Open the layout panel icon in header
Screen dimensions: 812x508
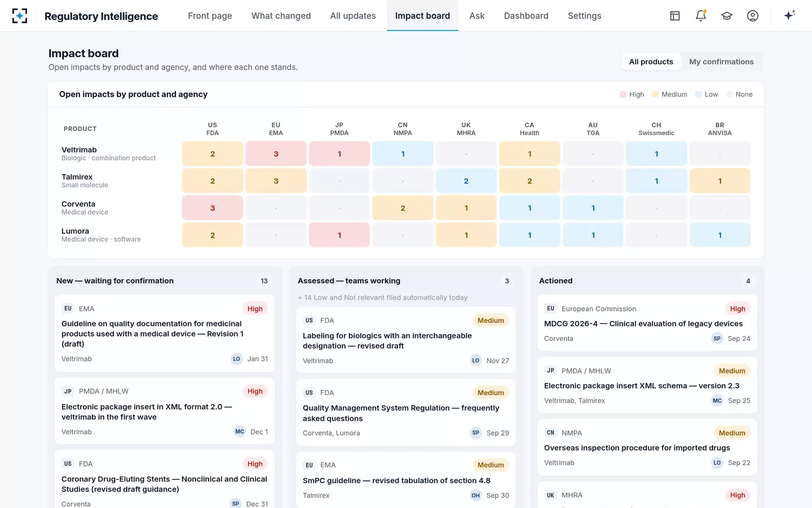tap(675, 16)
